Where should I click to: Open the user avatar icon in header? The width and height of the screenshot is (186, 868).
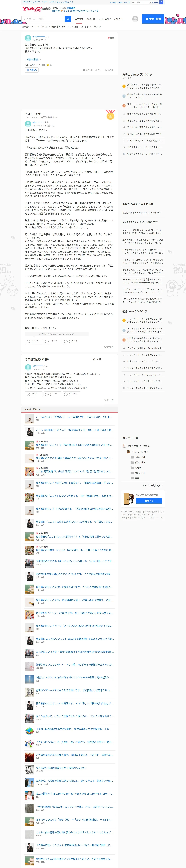click(135, 19)
